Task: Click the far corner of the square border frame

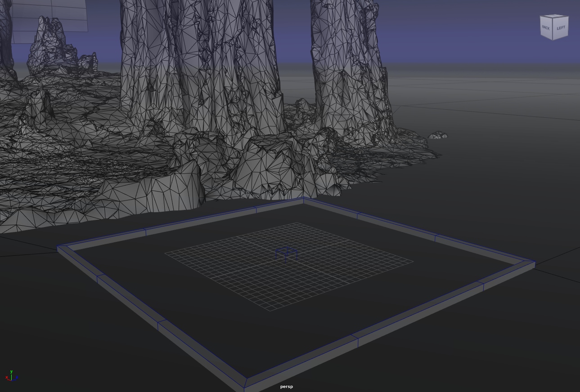Action: click(x=303, y=200)
